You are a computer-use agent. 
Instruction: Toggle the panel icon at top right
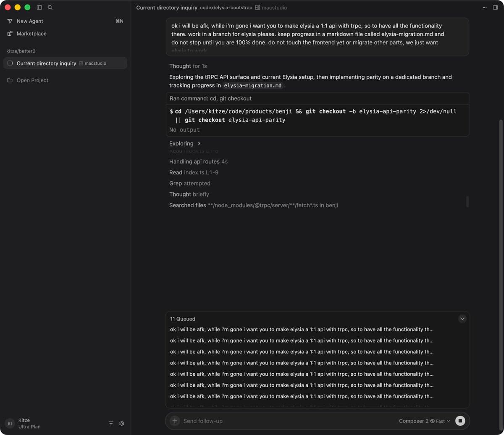496,7
